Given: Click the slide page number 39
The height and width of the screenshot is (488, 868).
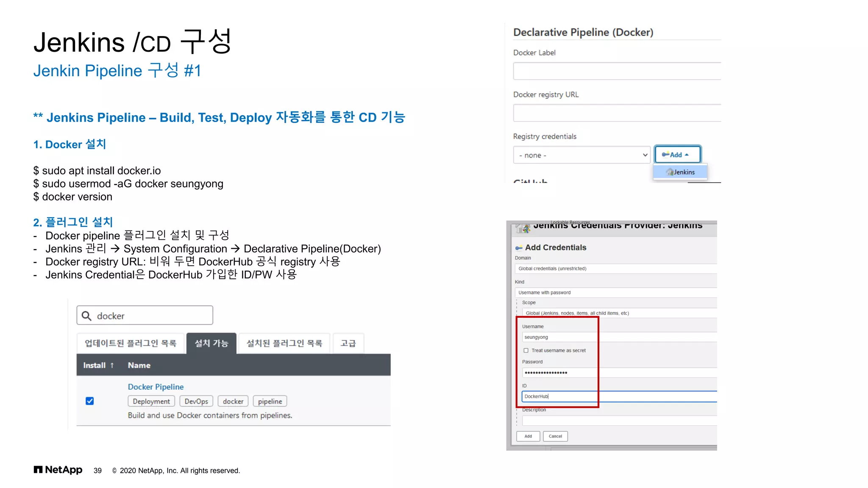Looking at the screenshot, I should 97,471.
